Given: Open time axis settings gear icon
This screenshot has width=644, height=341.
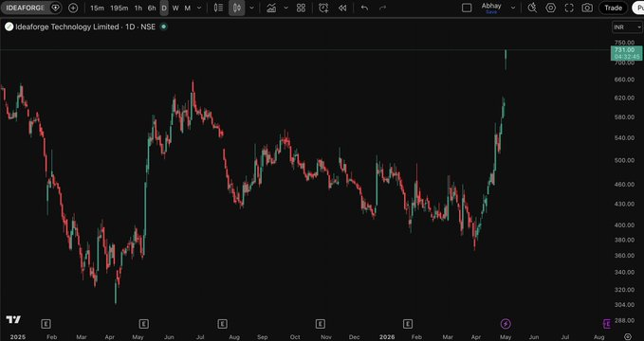Looking at the screenshot, I should click(x=627, y=337).
